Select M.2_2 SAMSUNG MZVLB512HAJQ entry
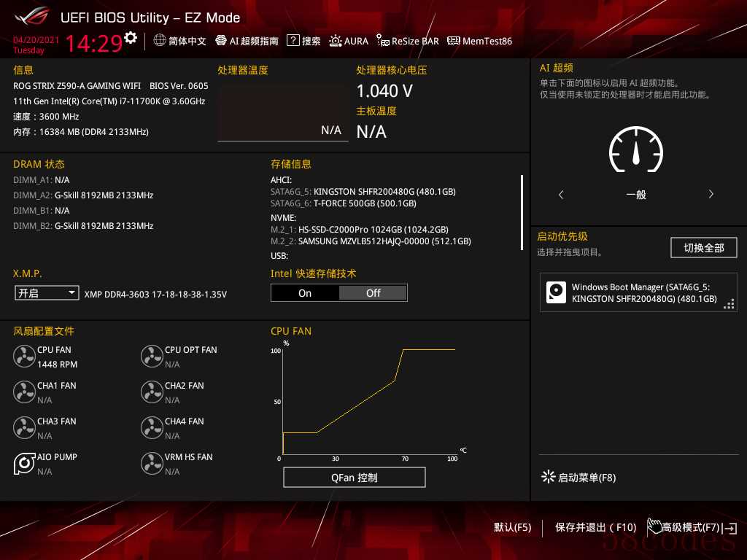This screenshot has height=560, width=747. pos(371,241)
